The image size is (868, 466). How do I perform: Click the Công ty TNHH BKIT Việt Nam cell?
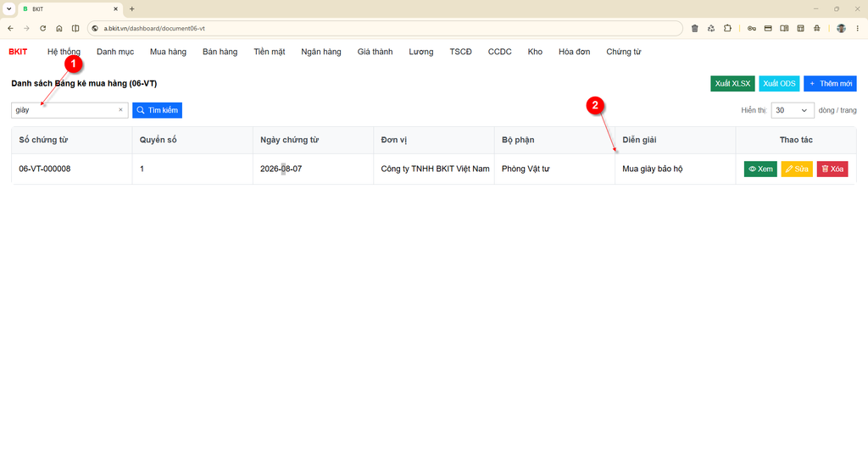[x=435, y=169]
